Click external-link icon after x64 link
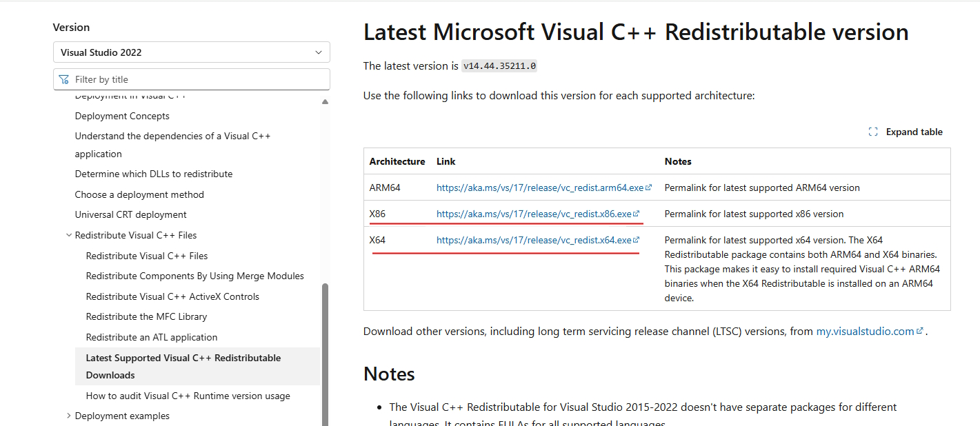The width and height of the screenshot is (980, 426). pyautogui.click(x=637, y=240)
